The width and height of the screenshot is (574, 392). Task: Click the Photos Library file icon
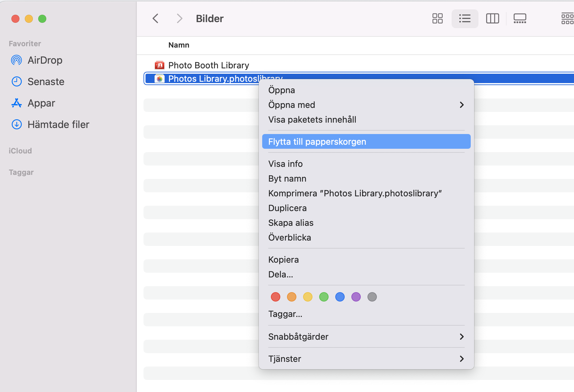click(160, 79)
